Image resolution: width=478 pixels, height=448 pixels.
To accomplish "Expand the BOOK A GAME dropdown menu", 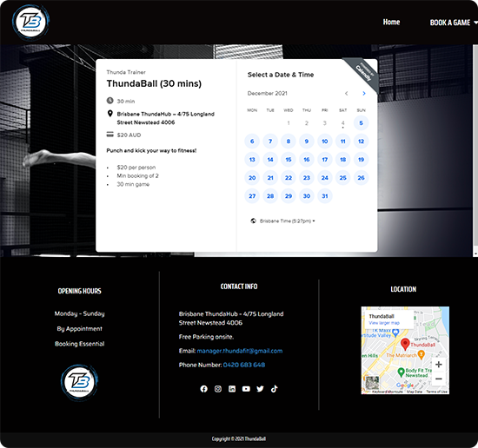I will [453, 23].
